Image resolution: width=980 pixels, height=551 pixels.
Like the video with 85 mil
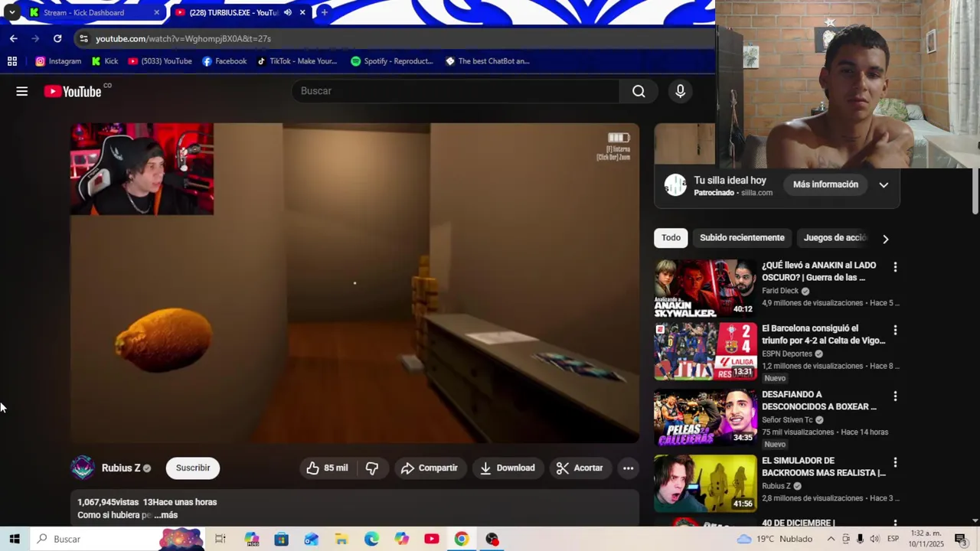click(x=328, y=468)
